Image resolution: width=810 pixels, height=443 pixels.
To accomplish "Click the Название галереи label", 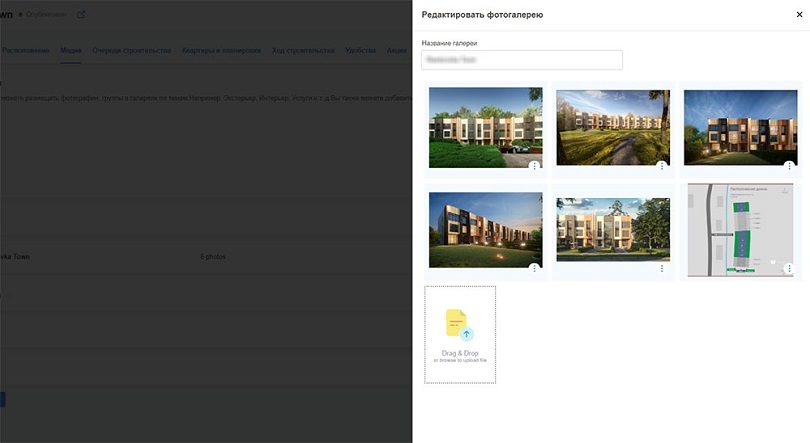I will (449, 43).
